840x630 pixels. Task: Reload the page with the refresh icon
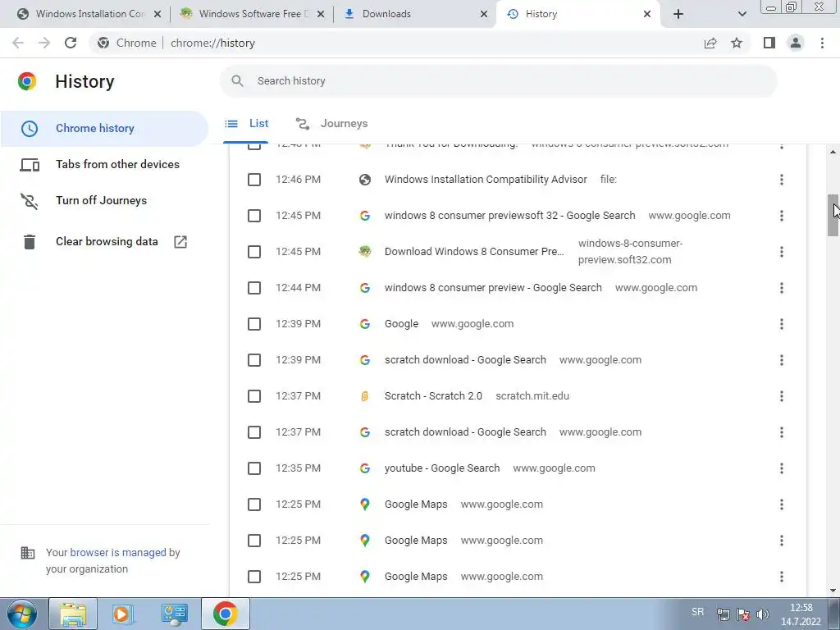point(71,43)
